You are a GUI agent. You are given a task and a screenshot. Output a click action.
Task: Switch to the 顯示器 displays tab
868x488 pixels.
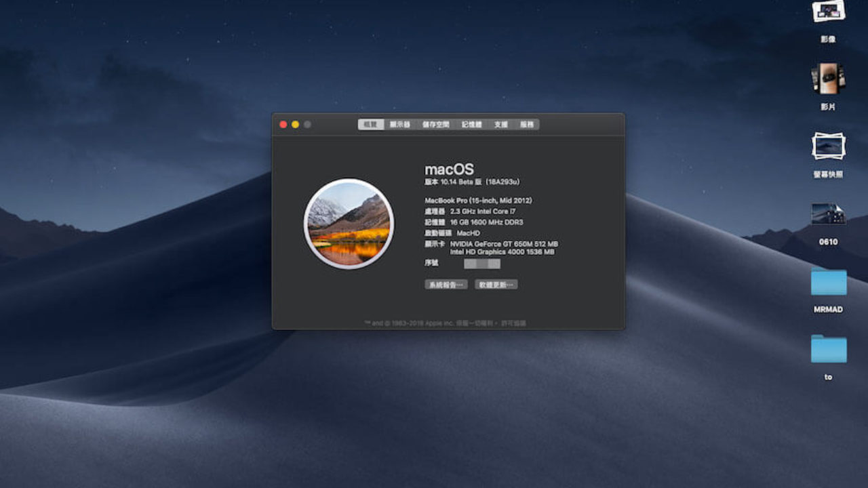(x=400, y=125)
